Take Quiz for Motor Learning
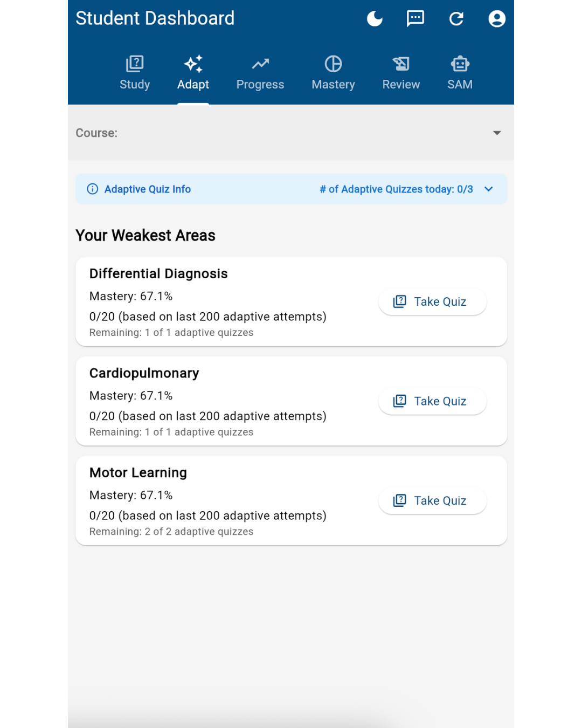582x728 pixels. pyautogui.click(x=432, y=501)
